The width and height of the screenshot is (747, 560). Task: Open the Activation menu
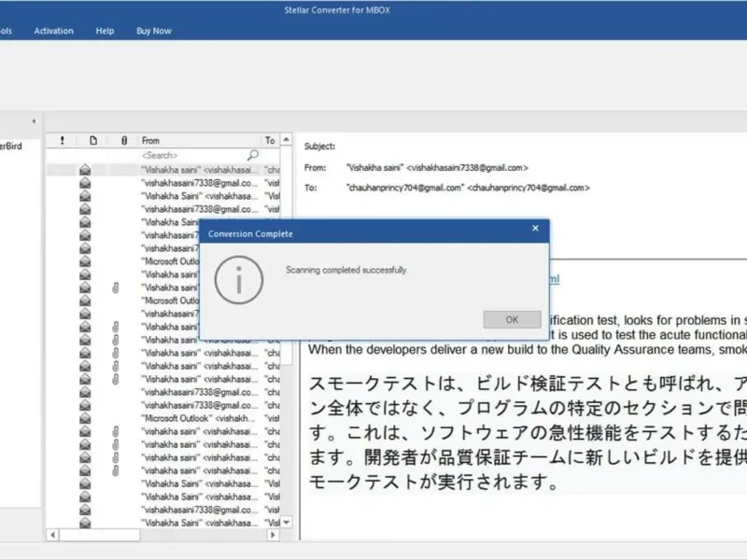coord(54,31)
